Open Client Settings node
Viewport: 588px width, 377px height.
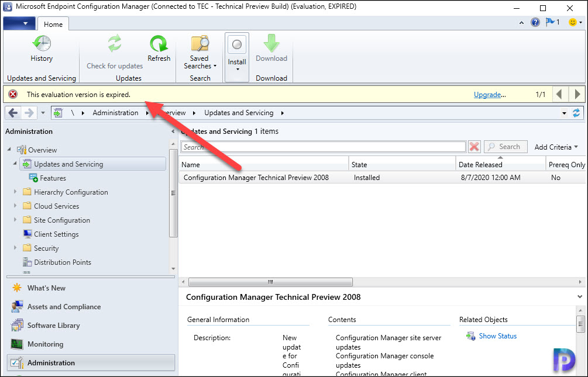[x=56, y=234]
